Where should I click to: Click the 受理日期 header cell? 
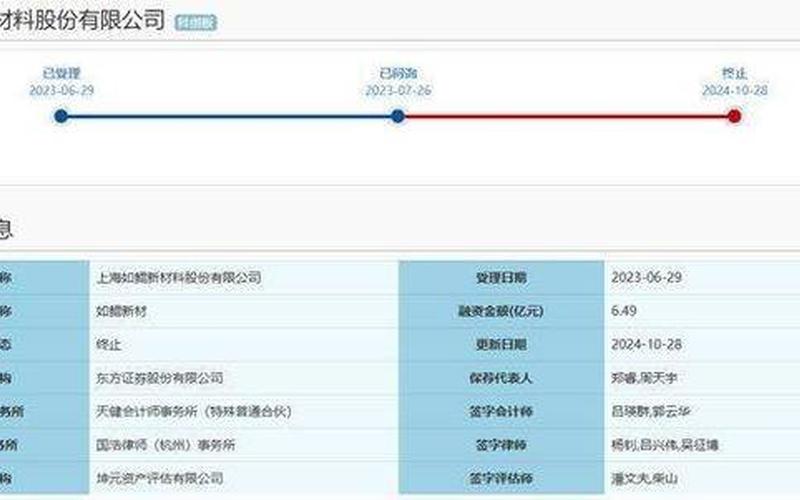(501, 278)
